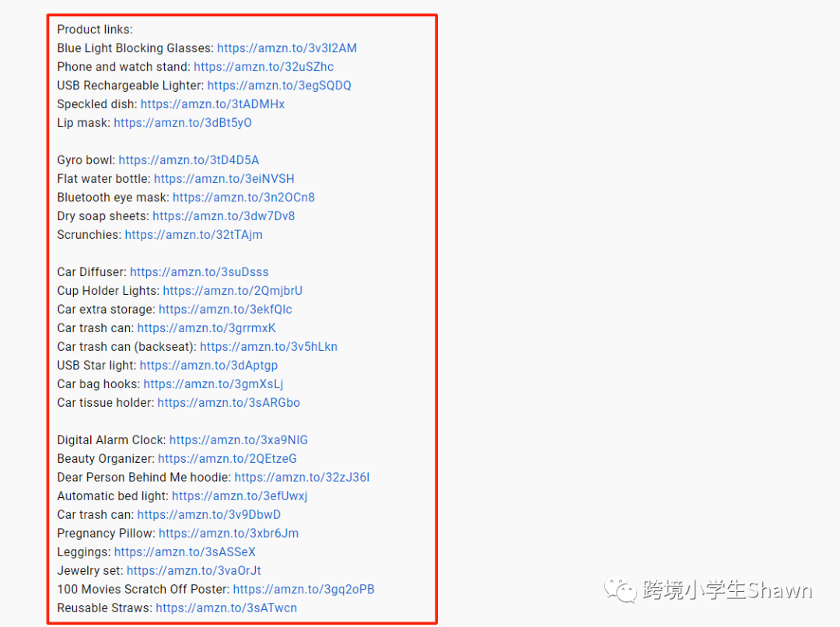Open the Car Diffuser link
Screen dimensions: 840x627
(199, 272)
